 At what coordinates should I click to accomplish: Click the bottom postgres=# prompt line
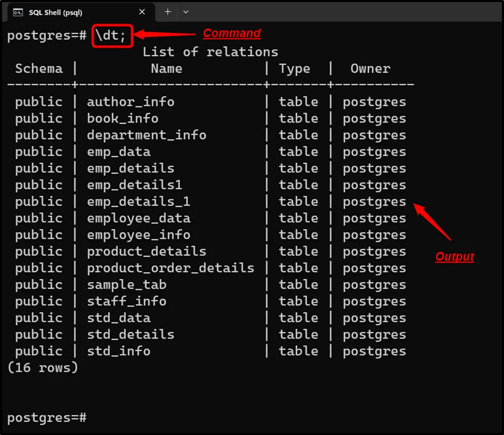[x=47, y=418]
